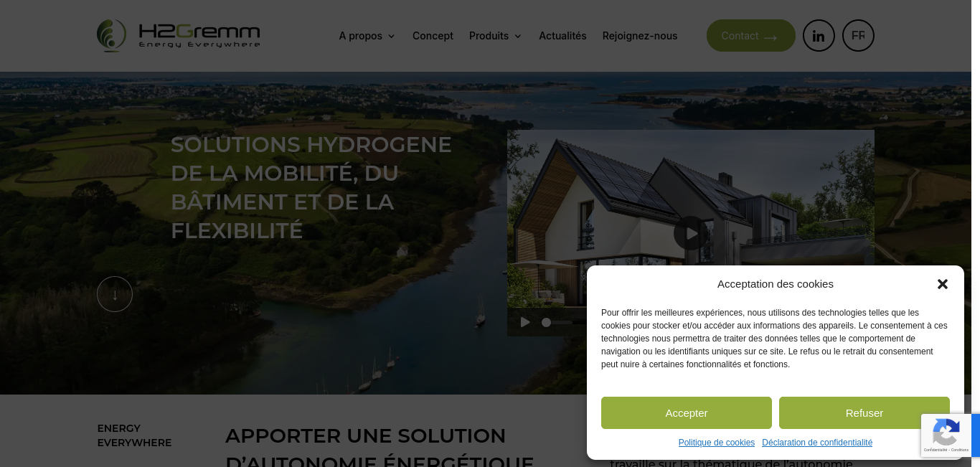Accept cookies with the Accepter button
This screenshot has width=980, height=467.
[687, 413]
